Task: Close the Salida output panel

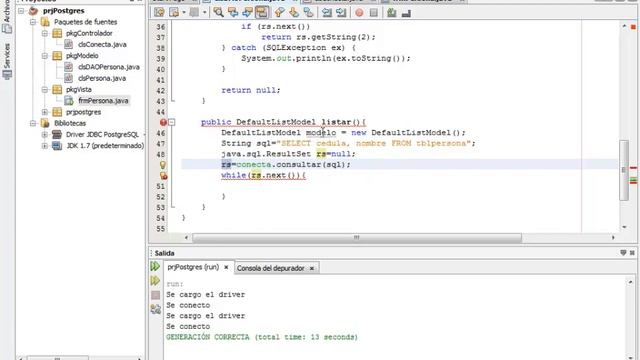Action: (x=632, y=253)
